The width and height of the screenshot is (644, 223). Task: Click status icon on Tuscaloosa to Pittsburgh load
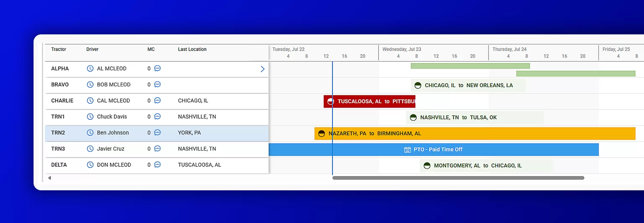(330, 101)
